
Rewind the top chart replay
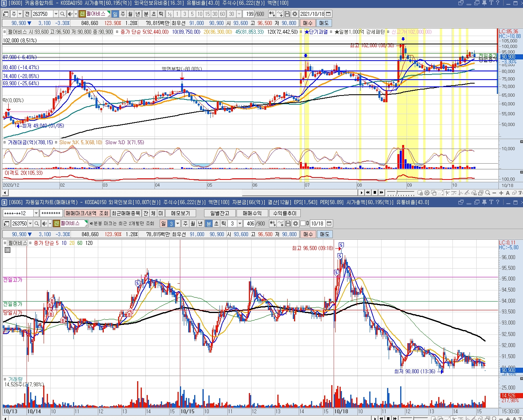click(368, 193)
